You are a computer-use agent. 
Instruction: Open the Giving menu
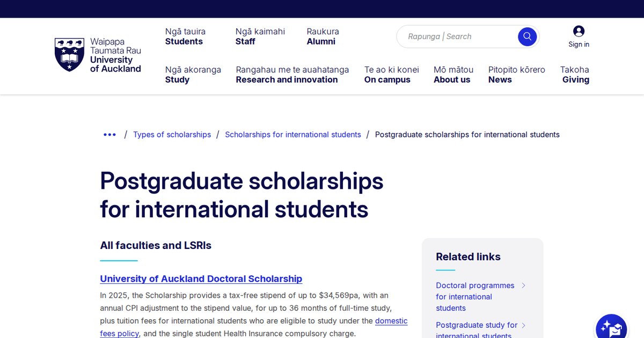(575, 75)
